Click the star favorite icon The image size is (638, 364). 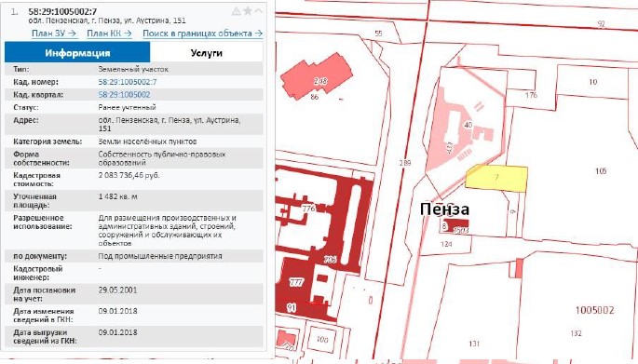247,11
